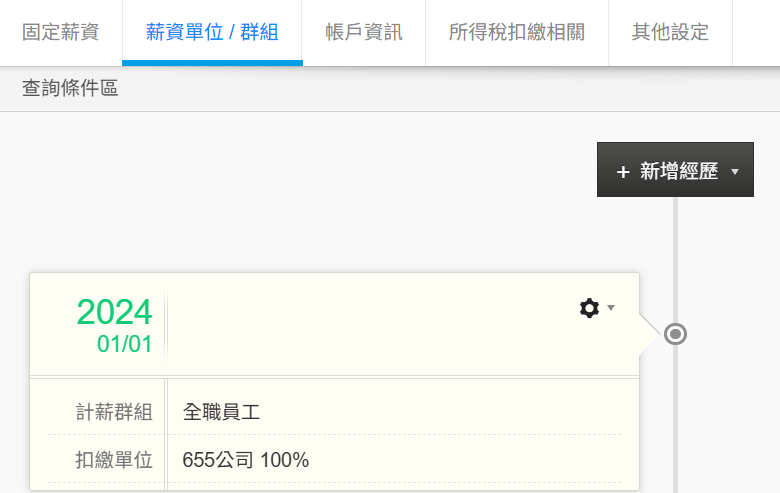Open the gear settings icon on the 2024 card
The width and height of the screenshot is (780, 493).
coord(589,308)
